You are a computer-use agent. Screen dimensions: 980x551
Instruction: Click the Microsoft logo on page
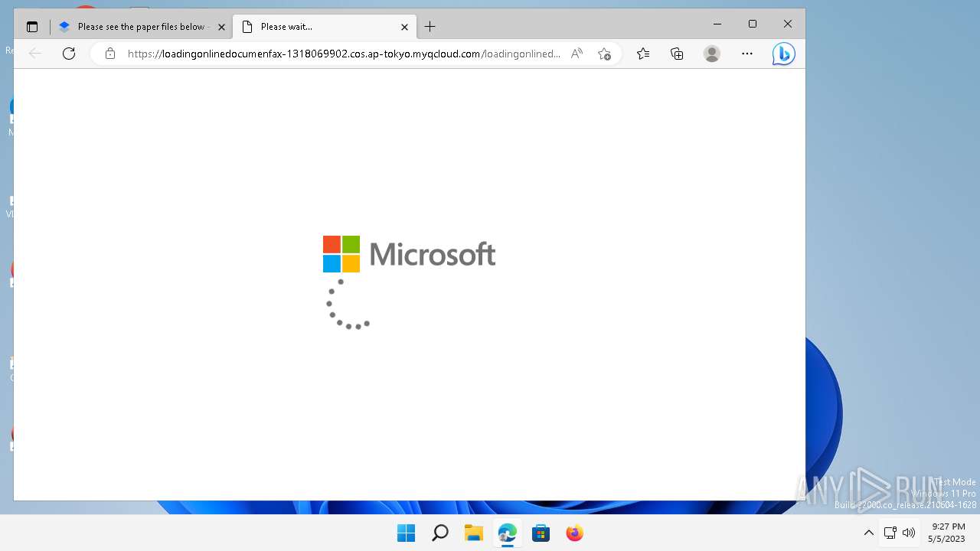click(x=410, y=254)
